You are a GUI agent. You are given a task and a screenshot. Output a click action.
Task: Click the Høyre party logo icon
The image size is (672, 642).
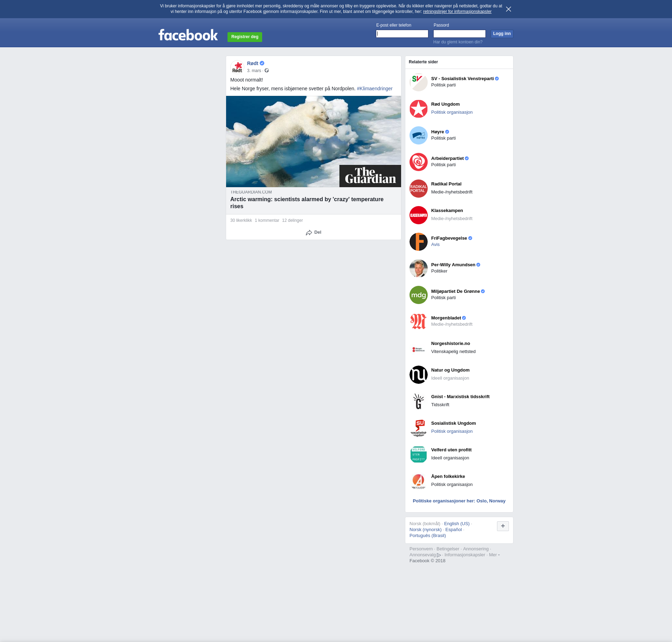[418, 135]
